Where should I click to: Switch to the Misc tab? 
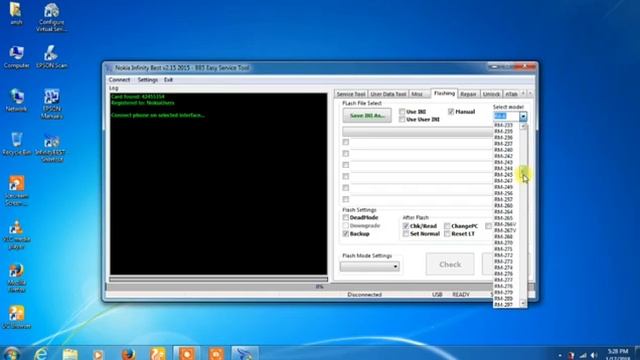418,94
